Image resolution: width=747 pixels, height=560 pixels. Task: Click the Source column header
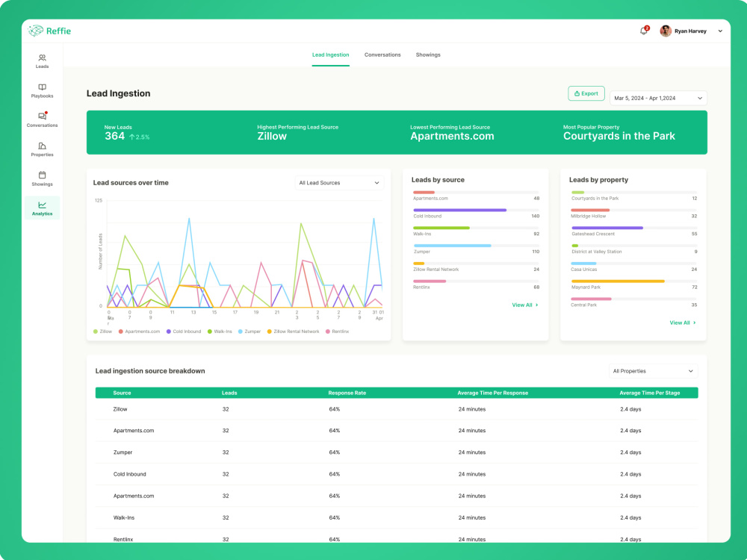(x=122, y=393)
